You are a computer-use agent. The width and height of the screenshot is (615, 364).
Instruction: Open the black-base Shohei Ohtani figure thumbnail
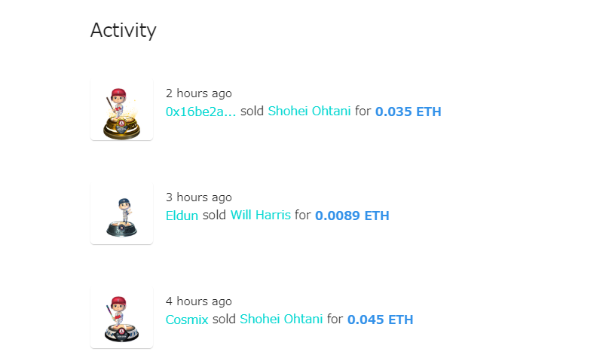121,317
